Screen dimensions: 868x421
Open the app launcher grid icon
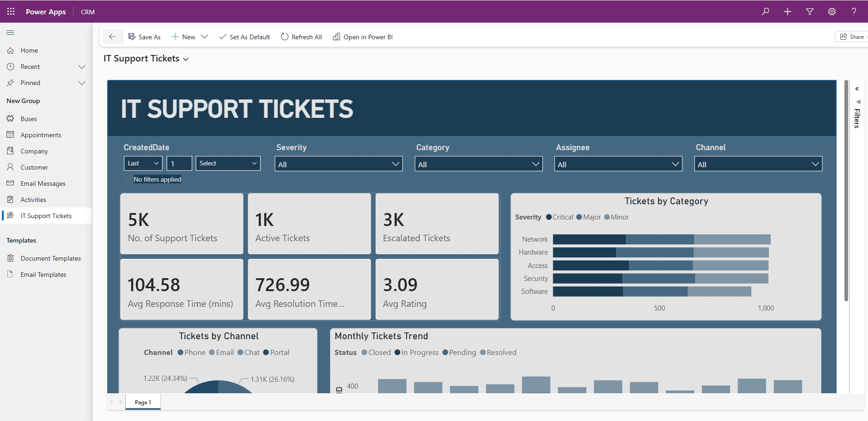click(10, 11)
